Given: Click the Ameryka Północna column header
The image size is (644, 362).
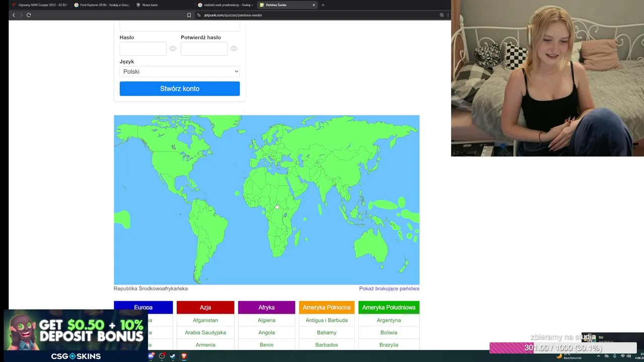Looking at the screenshot, I should pos(327,307).
